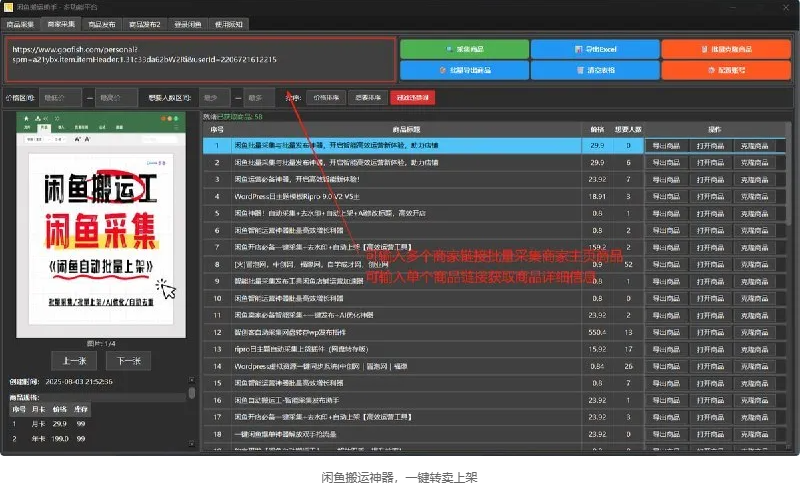Click 打开商品 in row 1
Screen dimensions: 803x489
710,146
